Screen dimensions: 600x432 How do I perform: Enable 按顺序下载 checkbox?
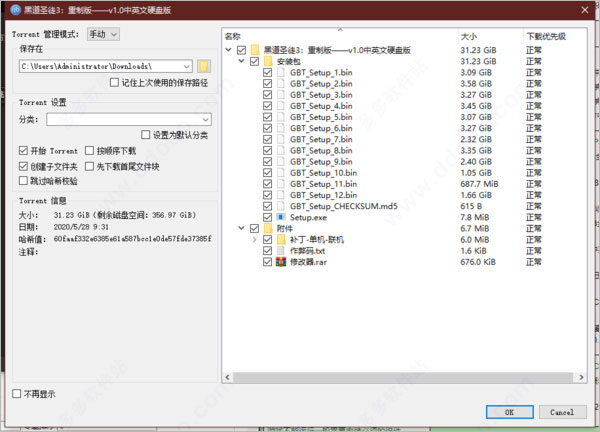(x=89, y=151)
